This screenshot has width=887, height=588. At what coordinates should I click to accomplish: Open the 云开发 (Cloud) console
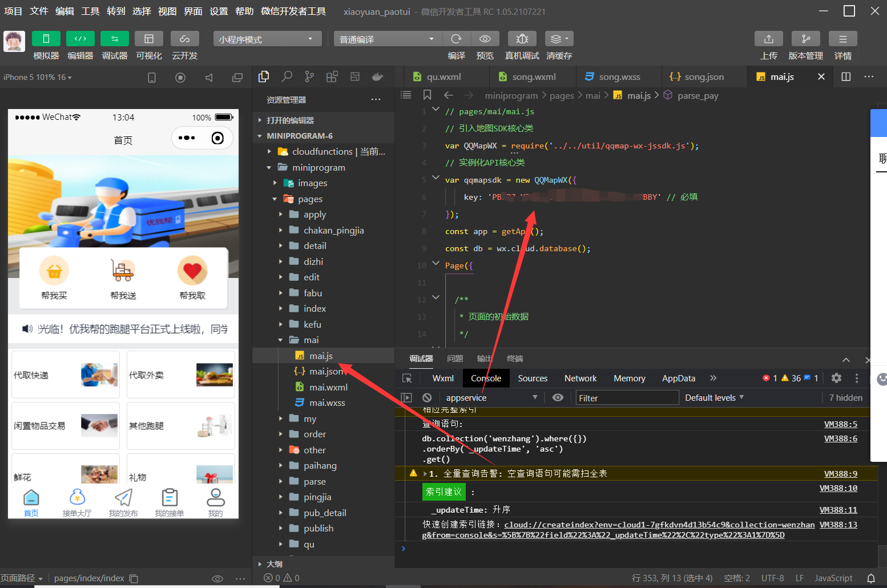coord(184,38)
